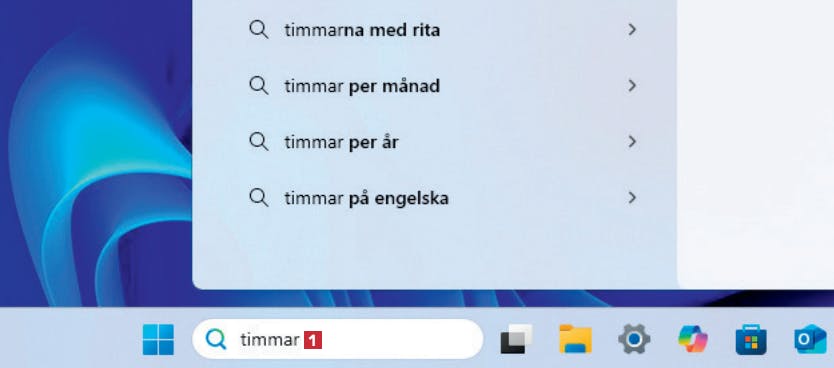Expand the timmar per månad chevron
The image size is (834, 368).
[x=632, y=86]
